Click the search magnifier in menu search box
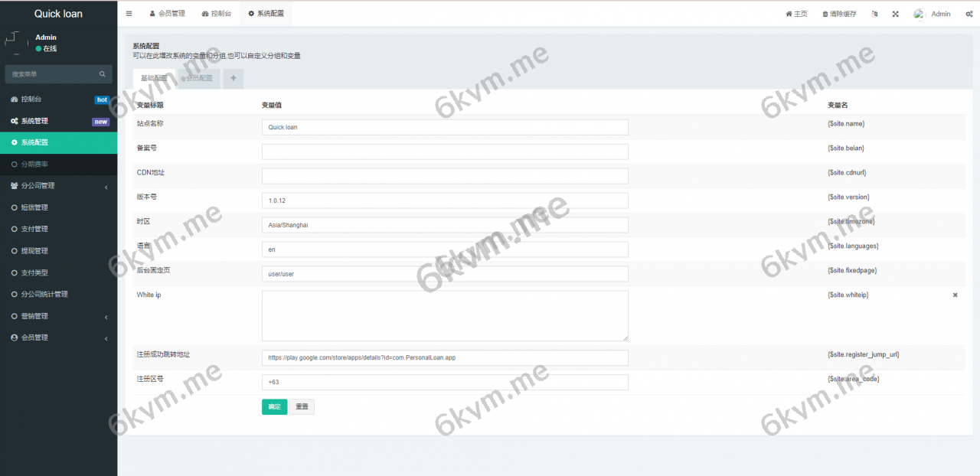The height and width of the screenshot is (476, 980). [103, 74]
